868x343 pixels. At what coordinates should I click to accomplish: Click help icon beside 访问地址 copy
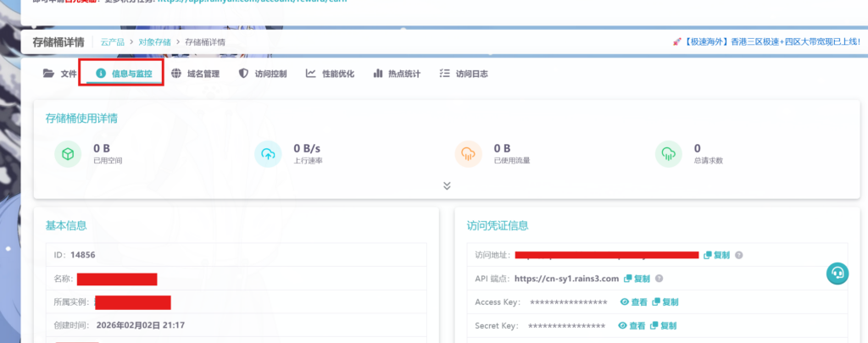[739, 255]
